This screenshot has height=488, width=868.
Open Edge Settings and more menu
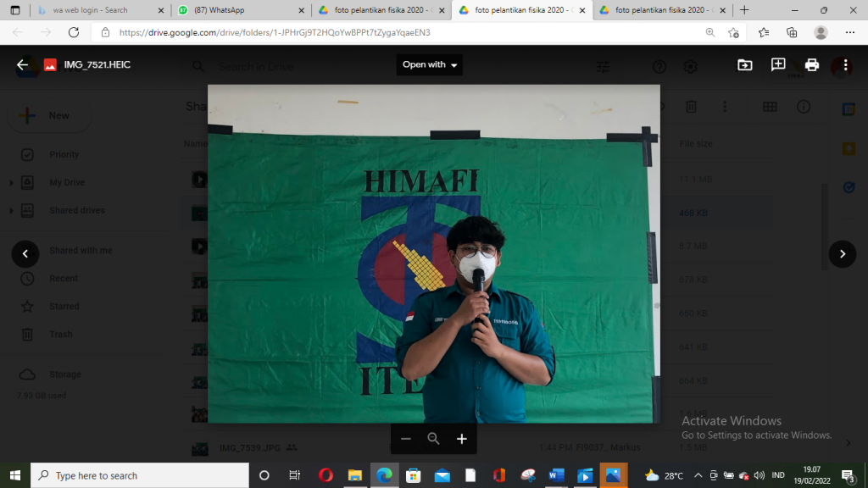tap(850, 33)
